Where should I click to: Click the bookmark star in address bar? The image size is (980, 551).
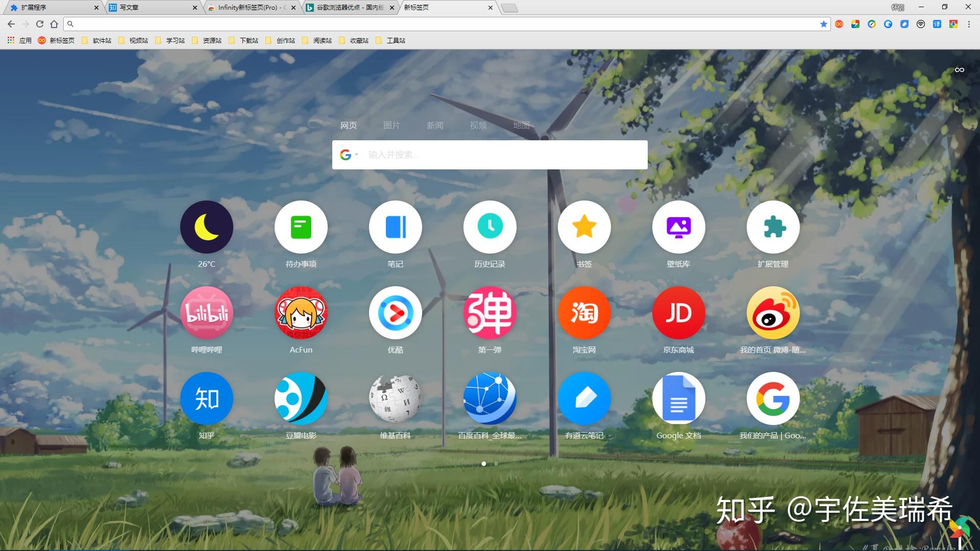pos(823,24)
